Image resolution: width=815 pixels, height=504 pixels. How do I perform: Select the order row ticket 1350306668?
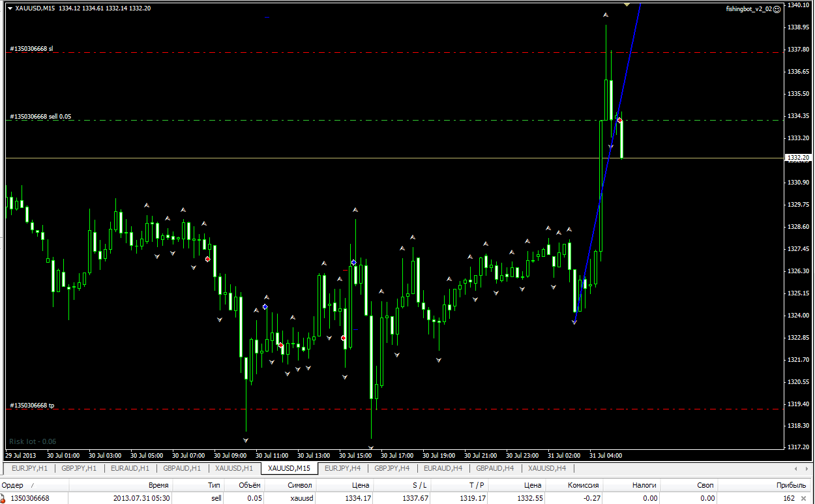click(29, 498)
